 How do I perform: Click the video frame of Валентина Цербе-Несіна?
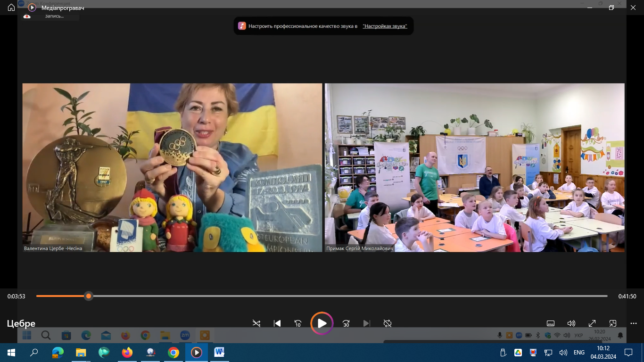pos(172,167)
